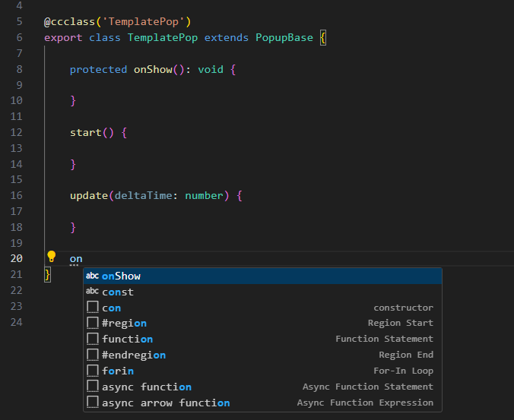The width and height of the screenshot is (514, 420).
Task: Click the snippet icon next to async function
Action: tap(92, 387)
